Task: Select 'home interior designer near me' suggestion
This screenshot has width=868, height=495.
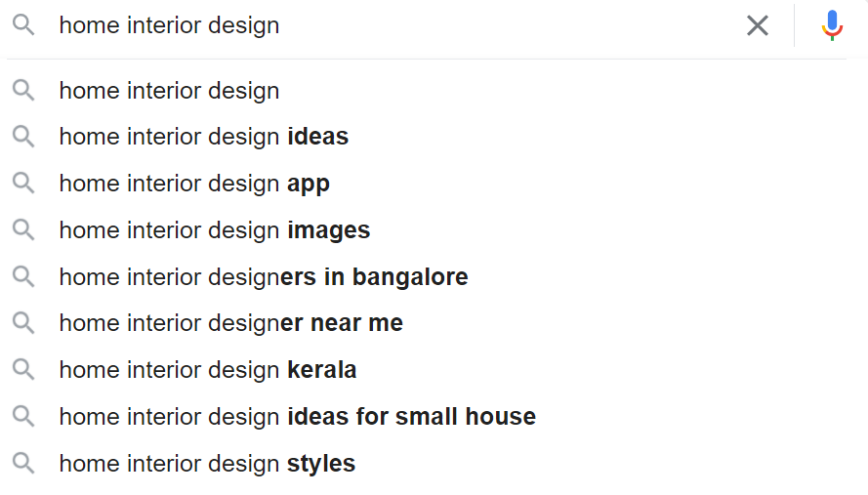Action: tap(230, 323)
